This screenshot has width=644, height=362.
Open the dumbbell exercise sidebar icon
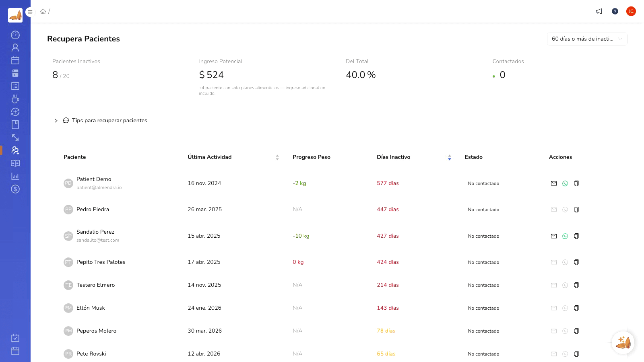15,138
